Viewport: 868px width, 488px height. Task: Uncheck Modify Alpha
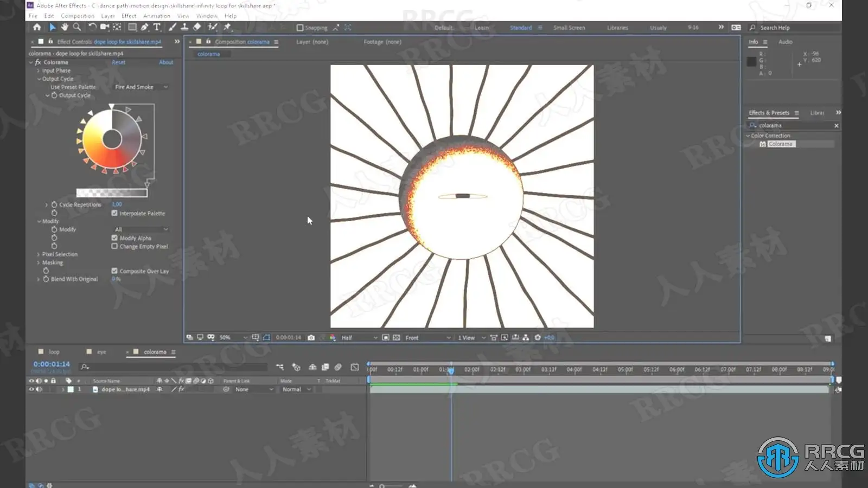click(x=114, y=238)
